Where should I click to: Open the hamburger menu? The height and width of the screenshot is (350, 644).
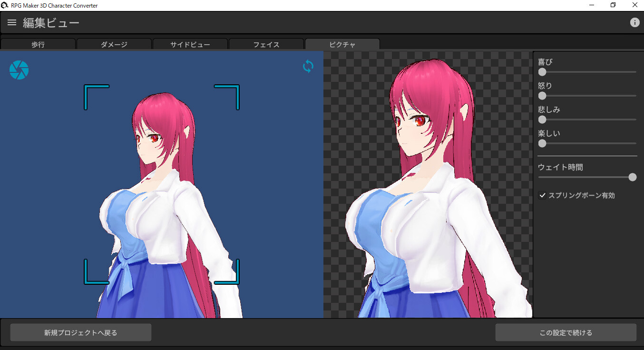pyautogui.click(x=11, y=22)
